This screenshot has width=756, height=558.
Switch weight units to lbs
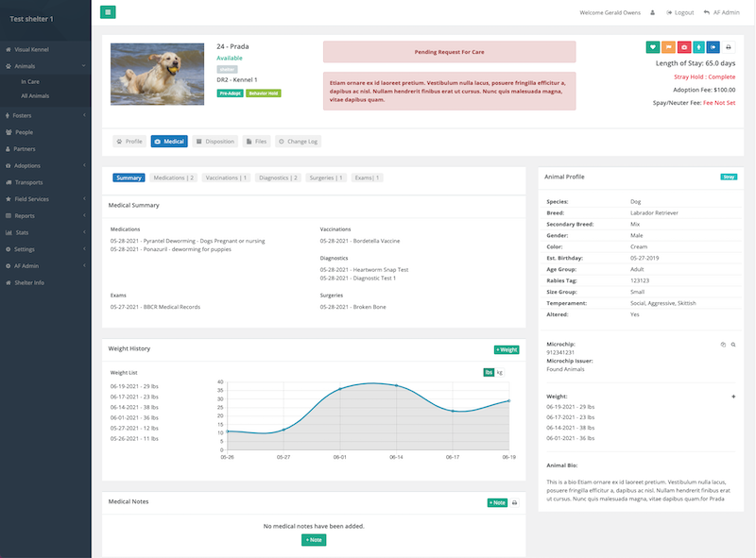click(489, 372)
